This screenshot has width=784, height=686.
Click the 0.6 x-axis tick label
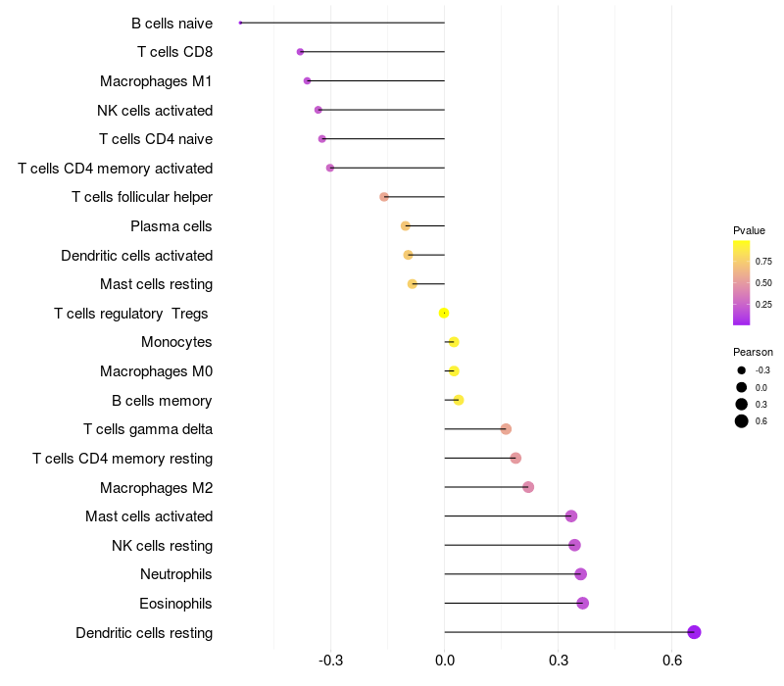672,661
